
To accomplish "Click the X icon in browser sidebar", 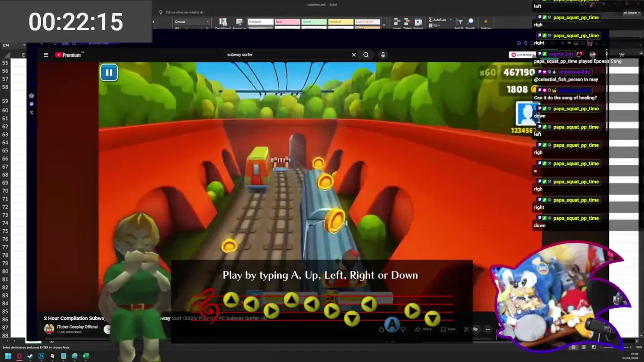I will point(31,113).
